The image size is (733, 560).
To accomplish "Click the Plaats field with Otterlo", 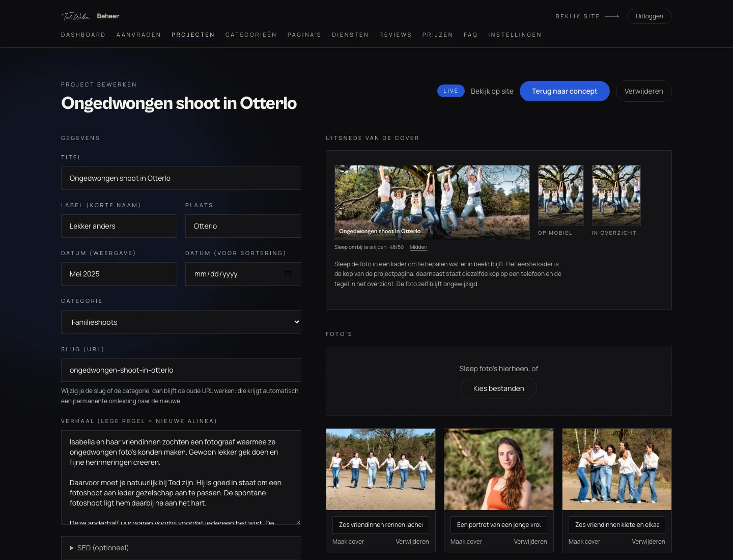I will [x=243, y=226].
